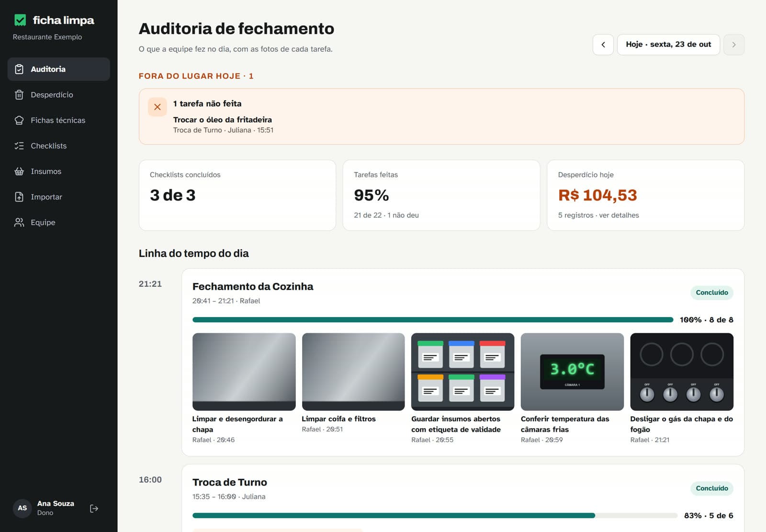Open the Desperdício section
Image resolution: width=766 pixels, height=532 pixels.
point(59,95)
